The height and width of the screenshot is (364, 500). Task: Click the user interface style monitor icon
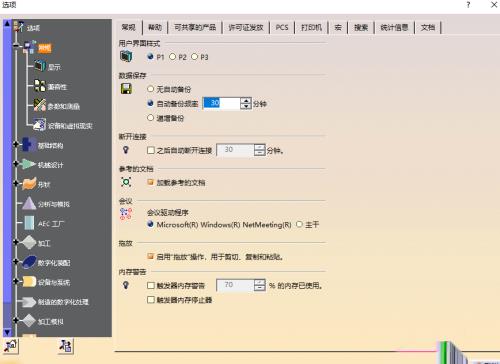126,56
